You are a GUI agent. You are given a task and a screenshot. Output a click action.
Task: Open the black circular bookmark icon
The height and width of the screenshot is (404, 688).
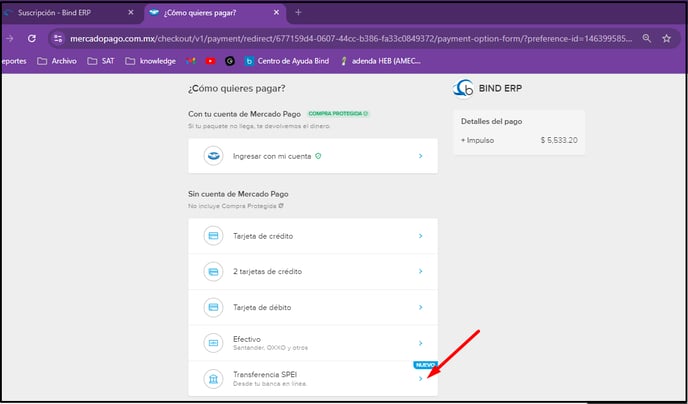[x=230, y=61]
